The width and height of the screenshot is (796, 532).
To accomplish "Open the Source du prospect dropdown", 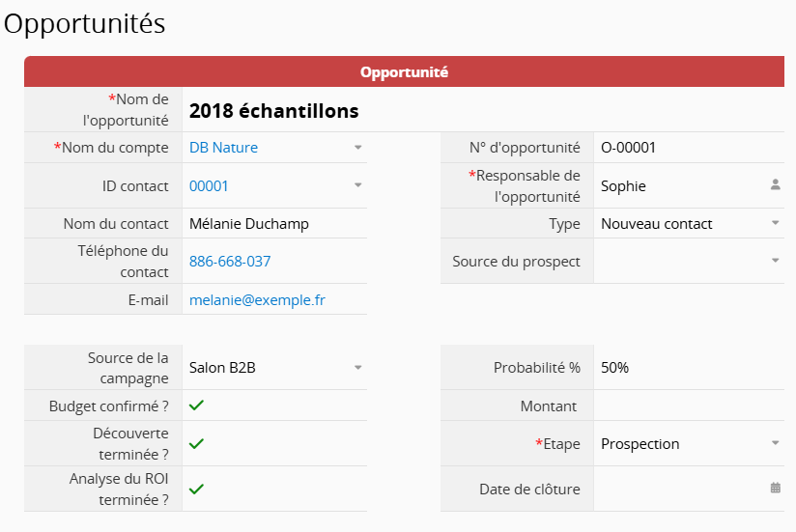I will point(775,261).
